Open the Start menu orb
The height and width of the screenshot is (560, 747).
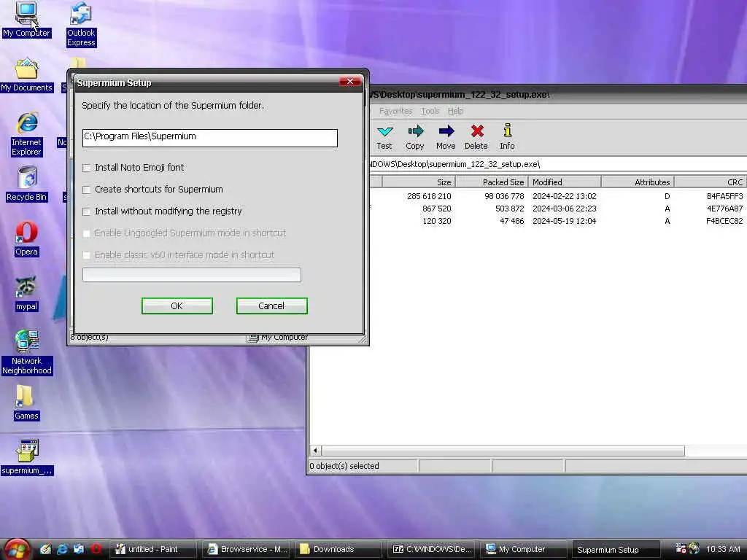click(x=18, y=550)
